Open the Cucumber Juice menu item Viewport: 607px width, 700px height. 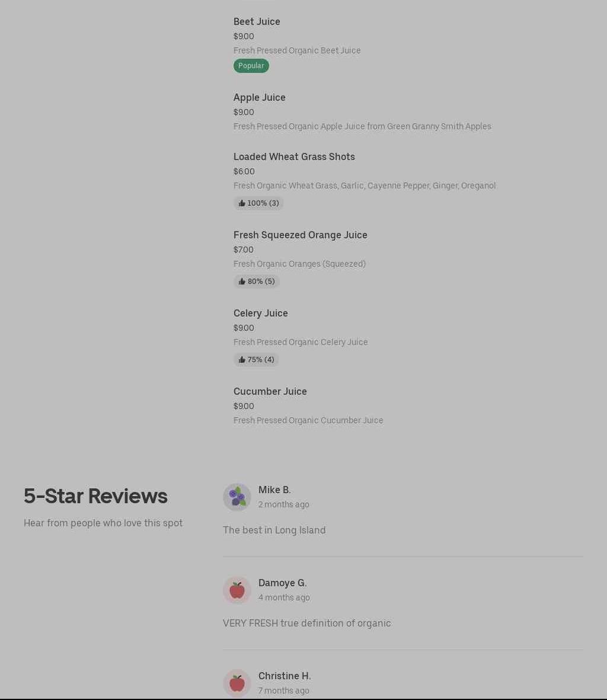(x=270, y=391)
